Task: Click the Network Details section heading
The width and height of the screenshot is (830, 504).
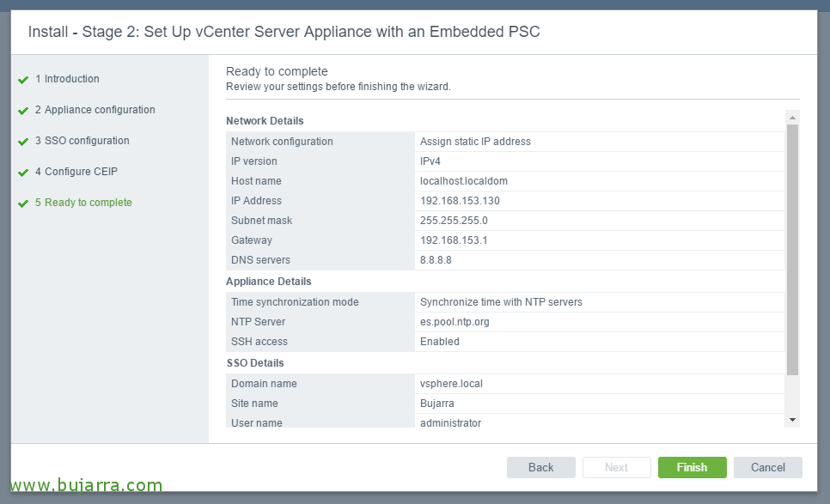Action: point(265,121)
